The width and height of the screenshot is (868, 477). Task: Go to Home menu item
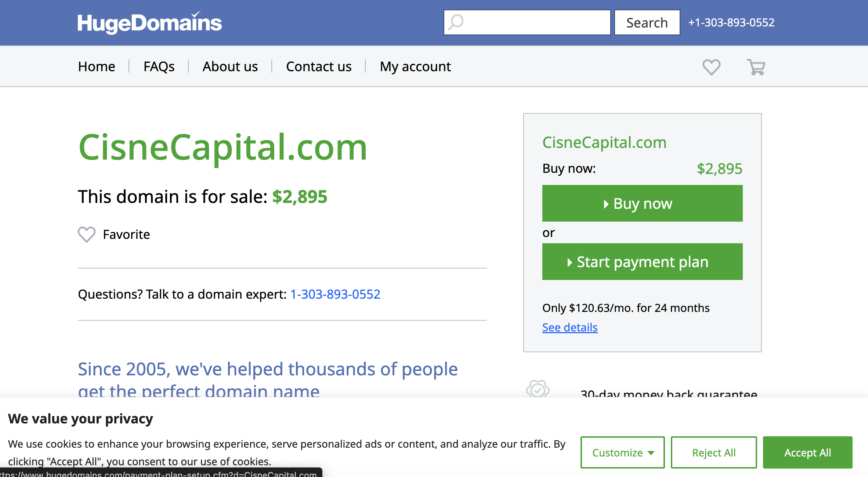[x=97, y=66]
